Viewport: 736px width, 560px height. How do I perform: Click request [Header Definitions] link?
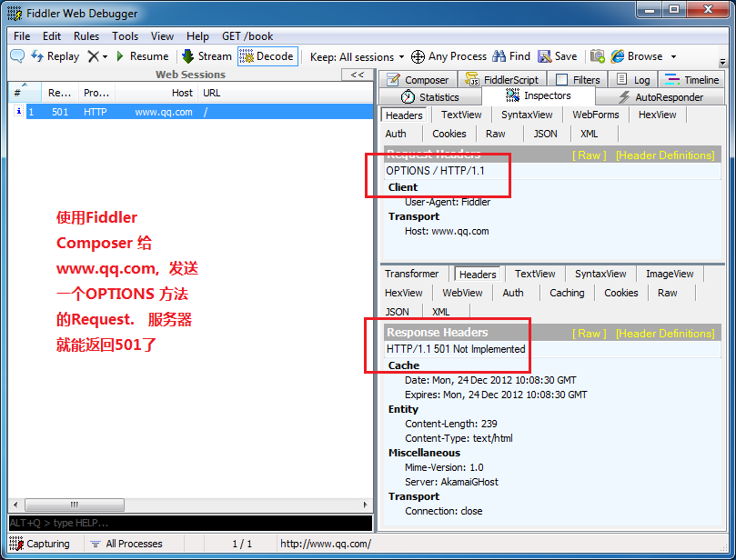point(665,155)
